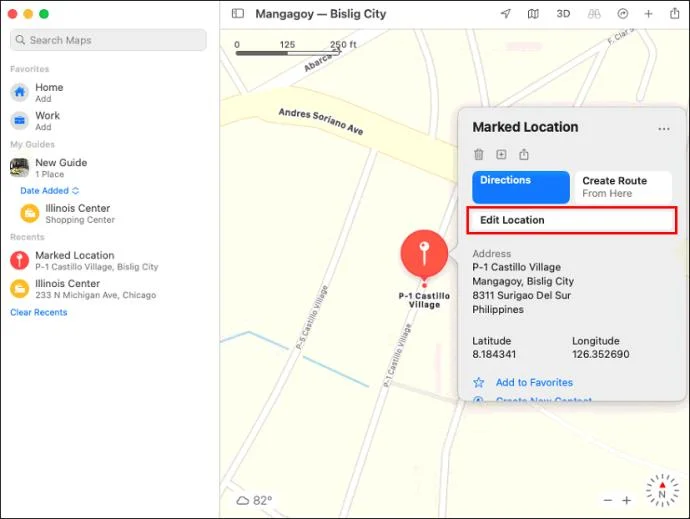Image resolution: width=690 pixels, height=519 pixels.
Task: Click the address line P-1 Castillo Village
Action: (x=517, y=267)
